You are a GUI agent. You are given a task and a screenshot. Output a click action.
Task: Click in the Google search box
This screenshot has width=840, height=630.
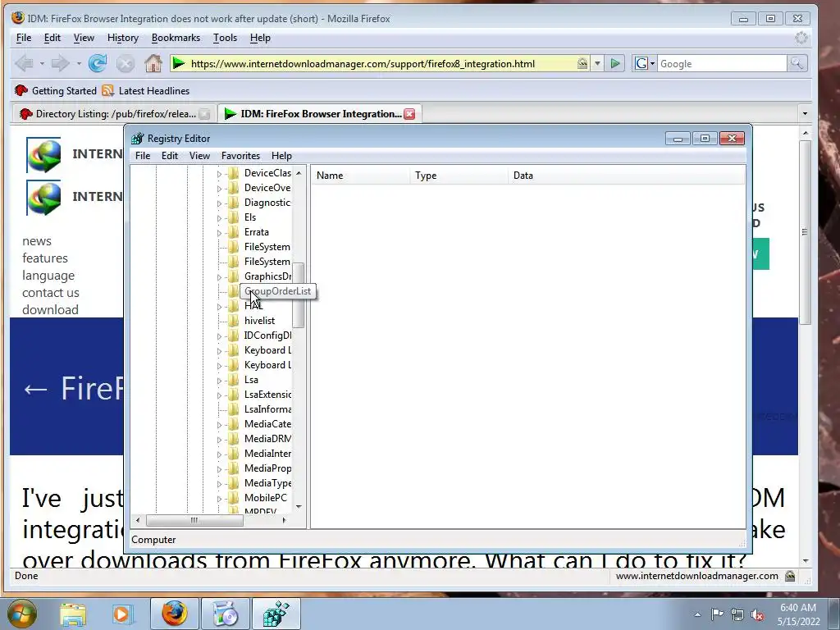[x=722, y=64]
